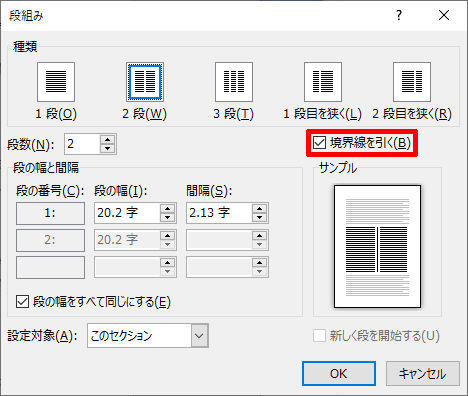Open the ? help button in title bar
Image resolution: width=468 pixels, height=396 pixels.
[x=399, y=15]
